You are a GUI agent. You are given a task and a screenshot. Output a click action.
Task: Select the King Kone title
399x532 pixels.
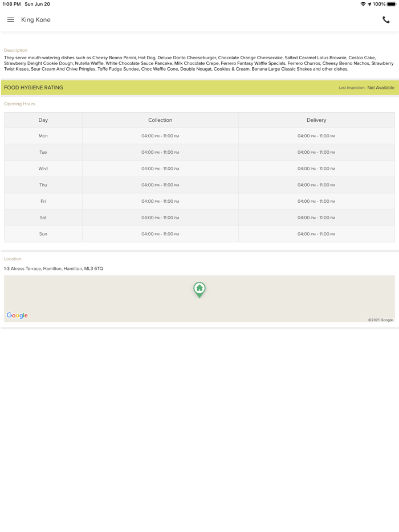point(36,20)
